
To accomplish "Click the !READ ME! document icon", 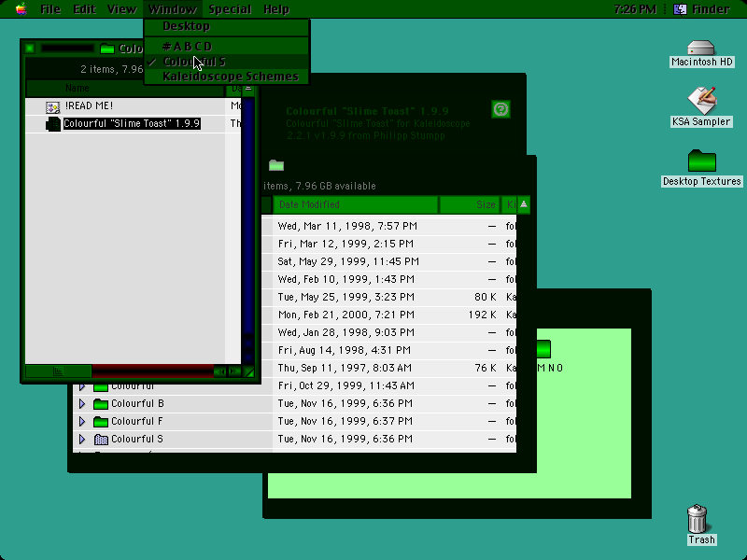I will [x=52, y=106].
